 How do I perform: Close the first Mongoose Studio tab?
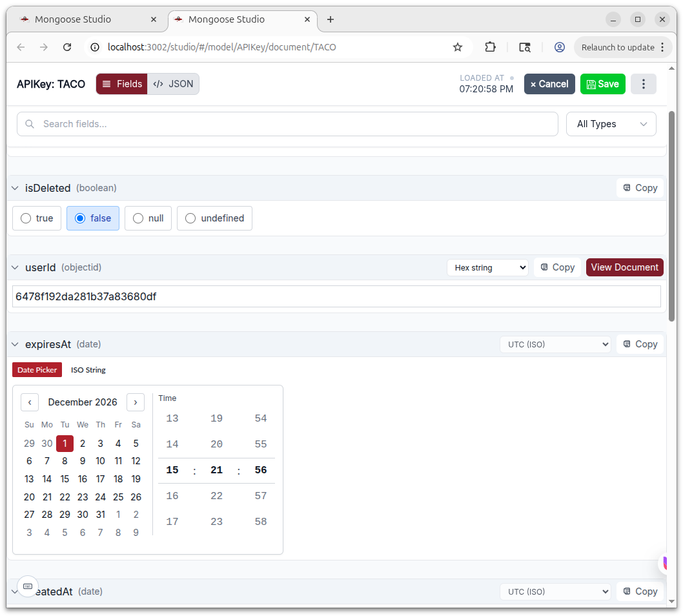(x=154, y=19)
